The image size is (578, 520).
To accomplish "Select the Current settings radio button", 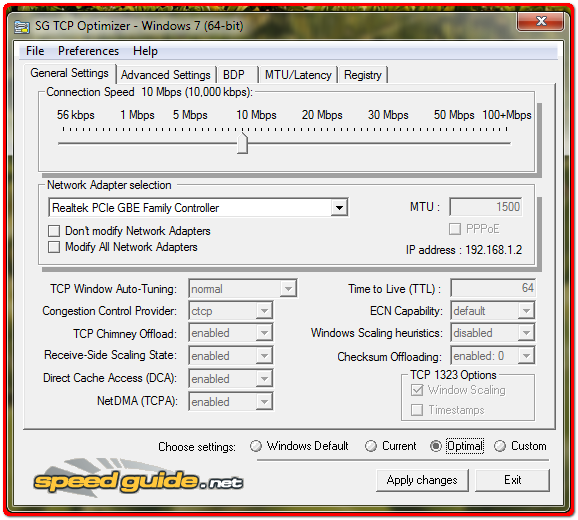I will tap(371, 446).
